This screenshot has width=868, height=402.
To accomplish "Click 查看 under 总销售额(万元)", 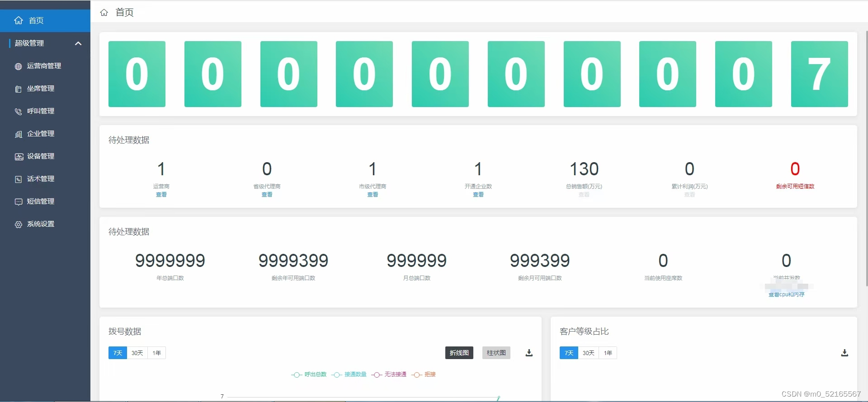I will click(x=584, y=195).
